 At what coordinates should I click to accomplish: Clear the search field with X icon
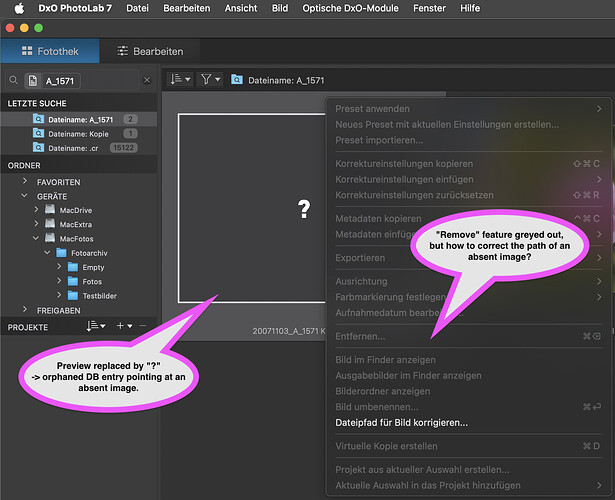pos(147,80)
